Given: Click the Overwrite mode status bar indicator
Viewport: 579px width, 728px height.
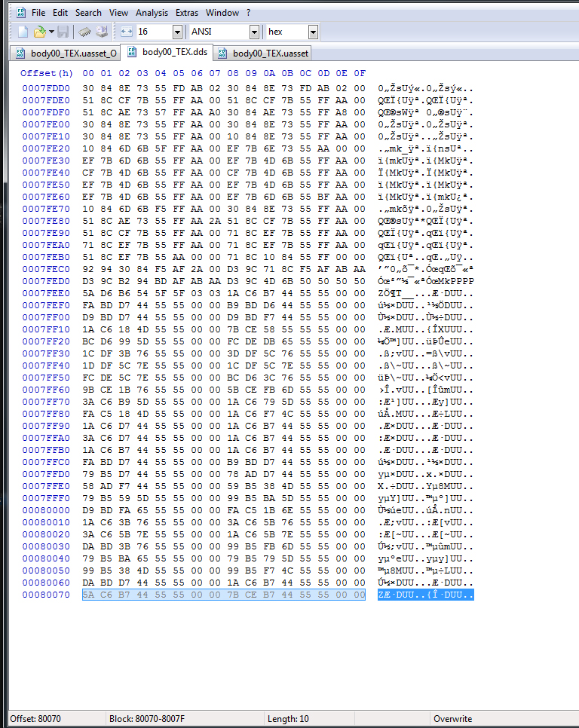Looking at the screenshot, I should coord(452,719).
